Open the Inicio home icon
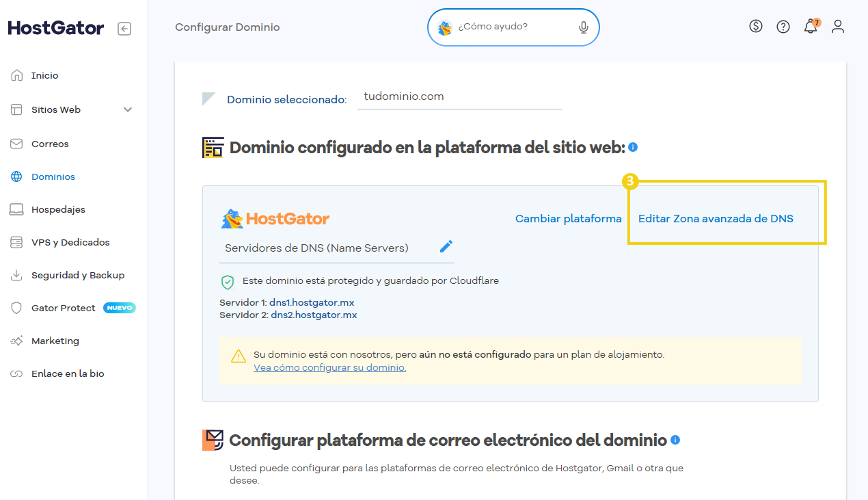The width and height of the screenshot is (868, 500). pos(17,75)
